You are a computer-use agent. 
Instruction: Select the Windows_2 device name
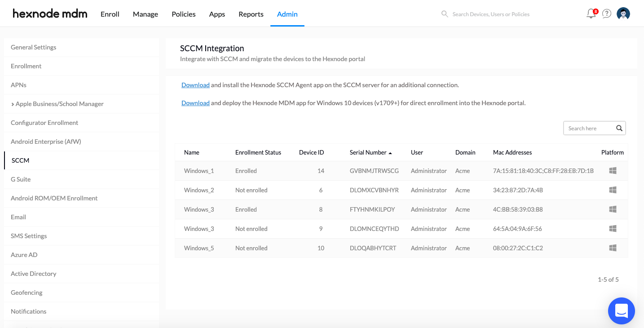tap(199, 190)
